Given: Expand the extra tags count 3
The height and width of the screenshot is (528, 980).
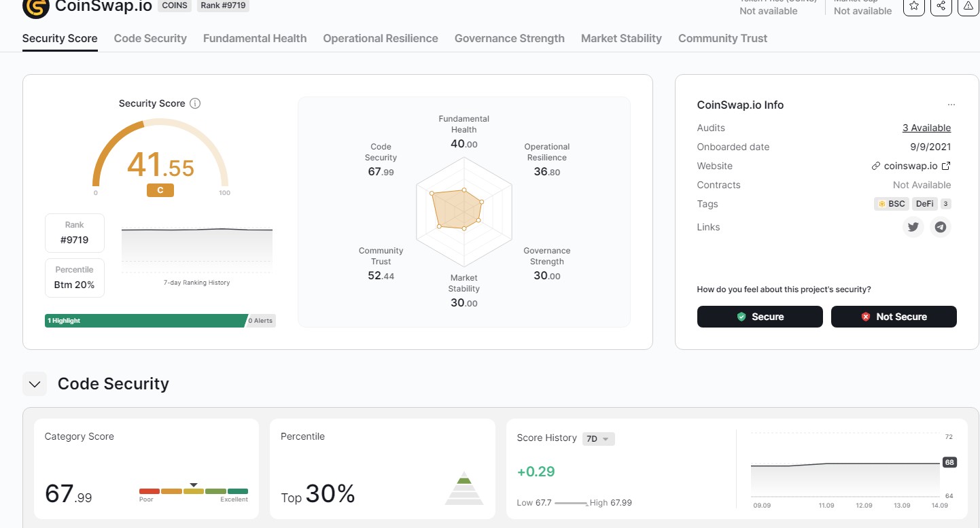Looking at the screenshot, I should pyautogui.click(x=946, y=204).
